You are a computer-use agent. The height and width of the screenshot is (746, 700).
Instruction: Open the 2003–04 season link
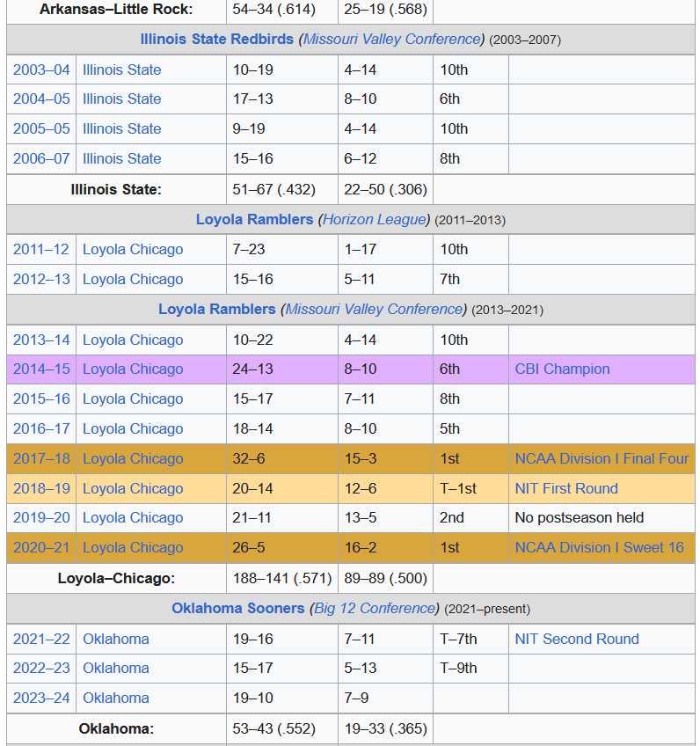point(41,70)
